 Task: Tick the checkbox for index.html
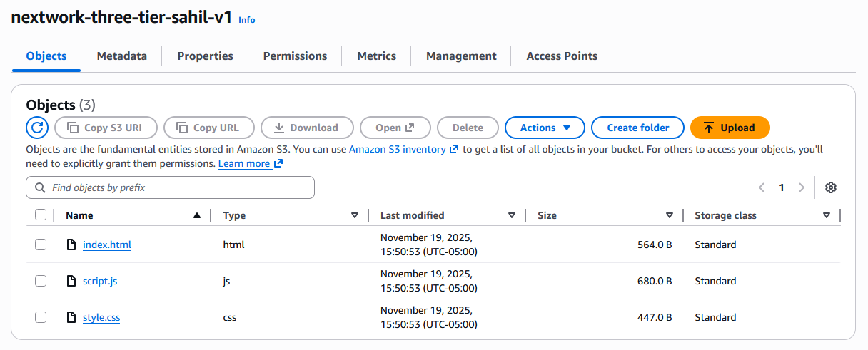click(x=41, y=245)
